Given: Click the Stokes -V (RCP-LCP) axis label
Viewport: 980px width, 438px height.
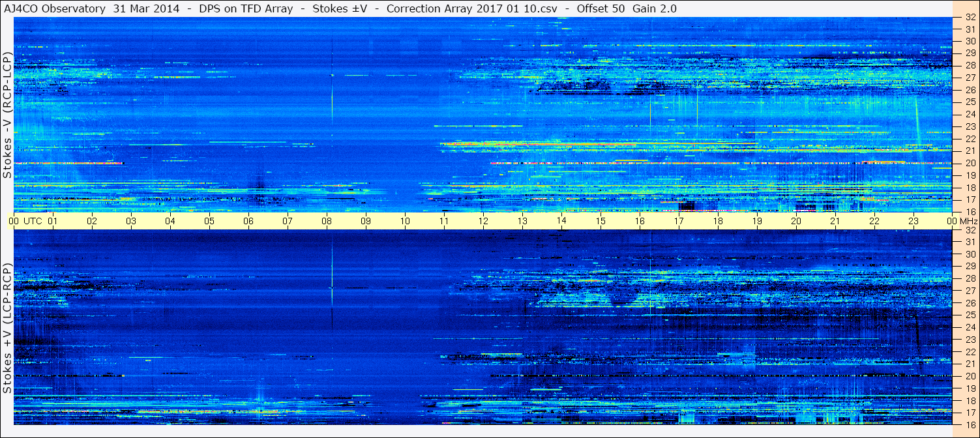Looking at the screenshot, I should [x=7, y=115].
